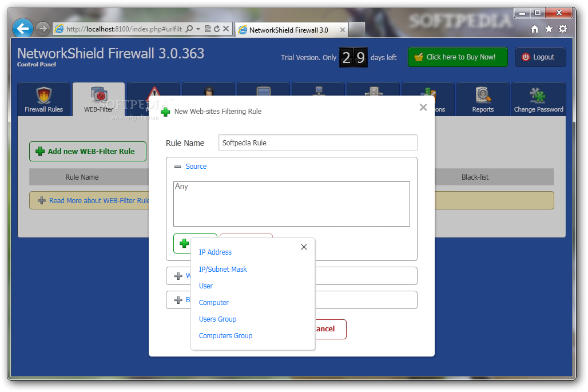Viewport: 588px width, 392px height.
Task: Click the browser forward arrow
Action: pos(43,29)
